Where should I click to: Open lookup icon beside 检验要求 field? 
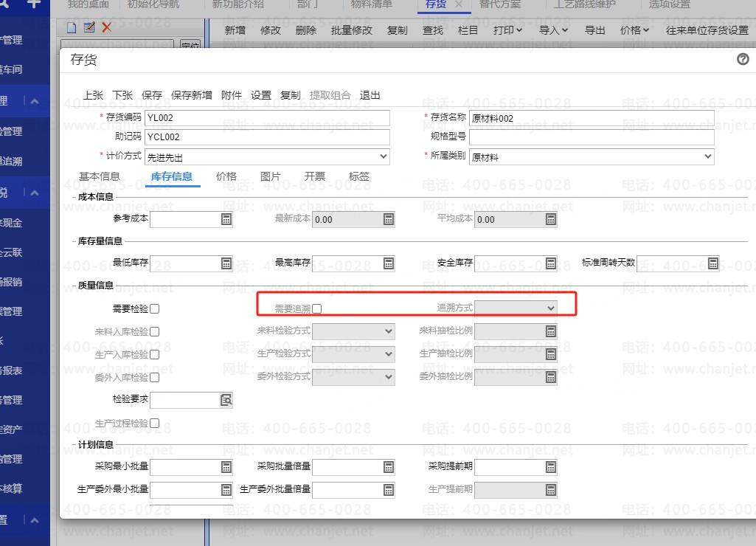[x=226, y=400]
